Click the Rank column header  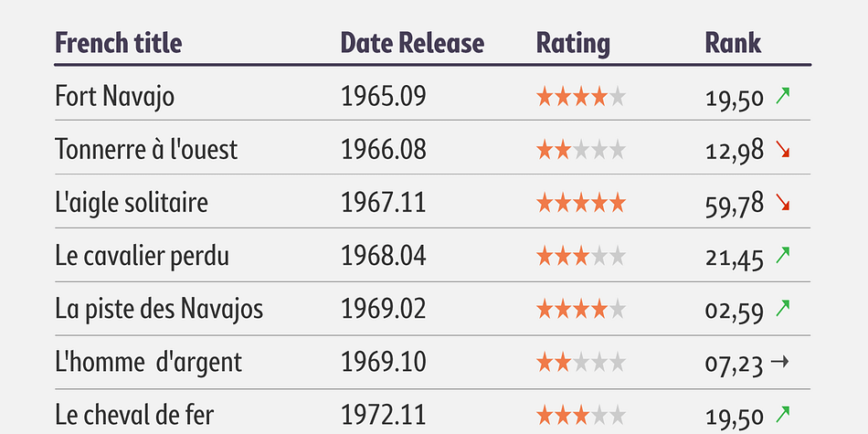click(733, 43)
